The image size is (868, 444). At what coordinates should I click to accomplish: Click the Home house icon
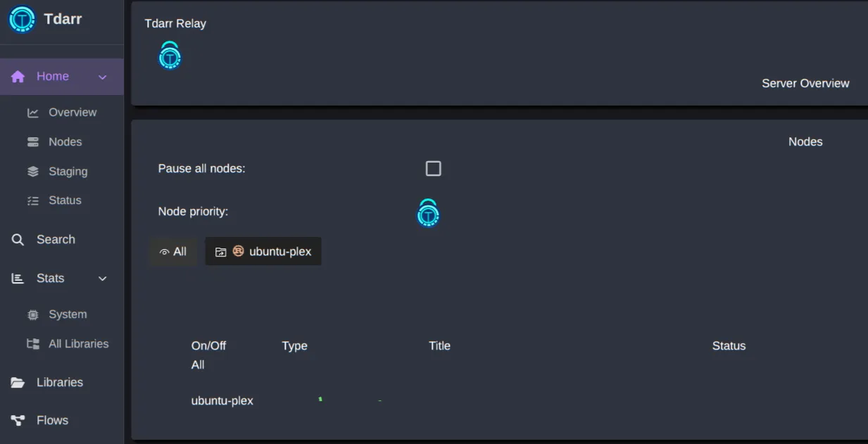[18, 77]
